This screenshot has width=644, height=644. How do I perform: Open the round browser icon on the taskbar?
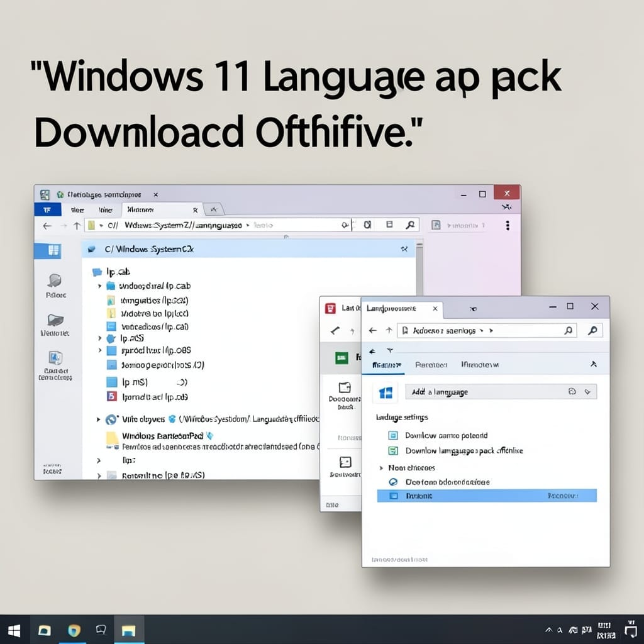click(74, 630)
